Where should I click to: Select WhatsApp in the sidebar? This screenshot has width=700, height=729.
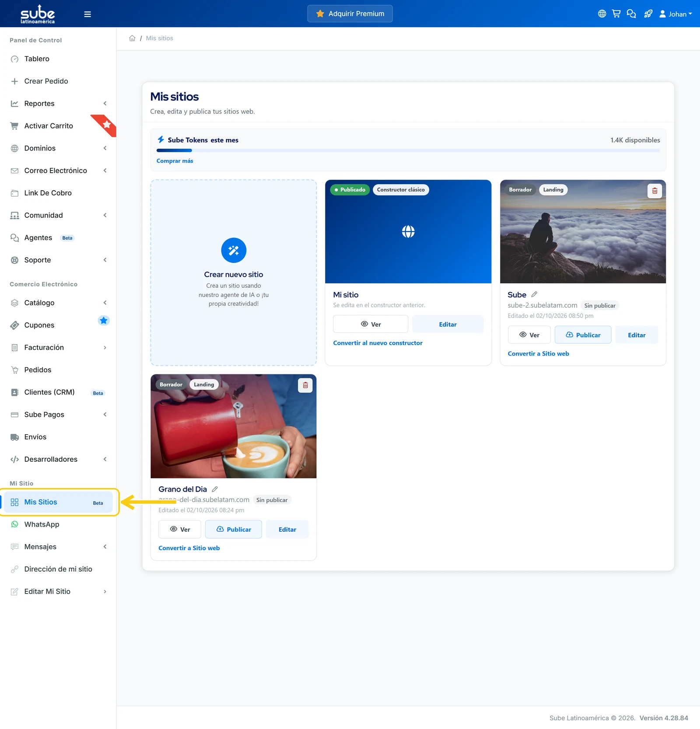click(58, 524)
